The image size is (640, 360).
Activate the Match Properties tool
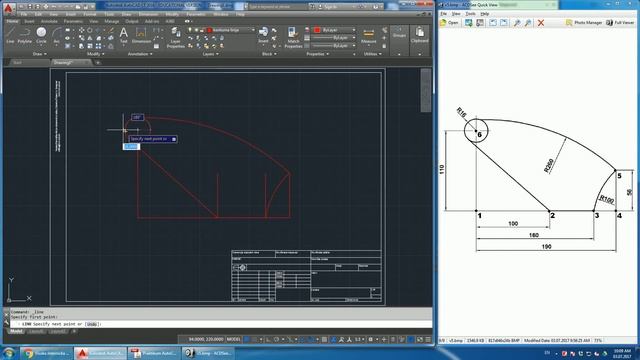[293, 38]
